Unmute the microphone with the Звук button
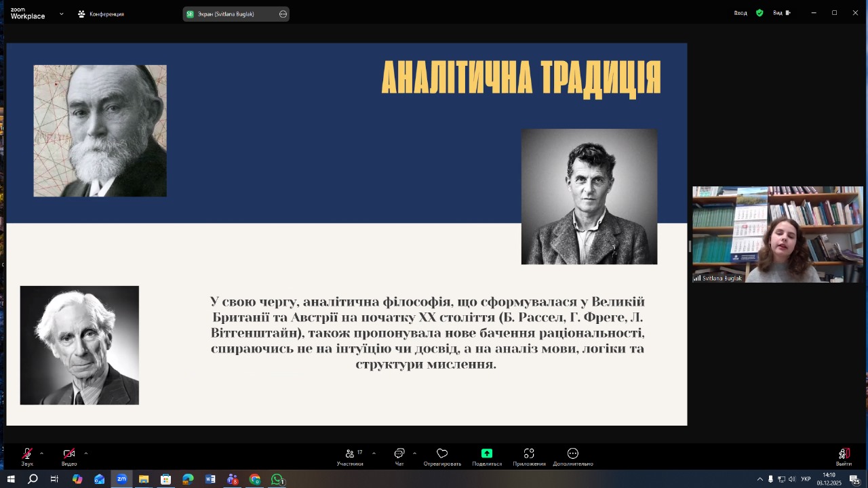 coord(27,454)
